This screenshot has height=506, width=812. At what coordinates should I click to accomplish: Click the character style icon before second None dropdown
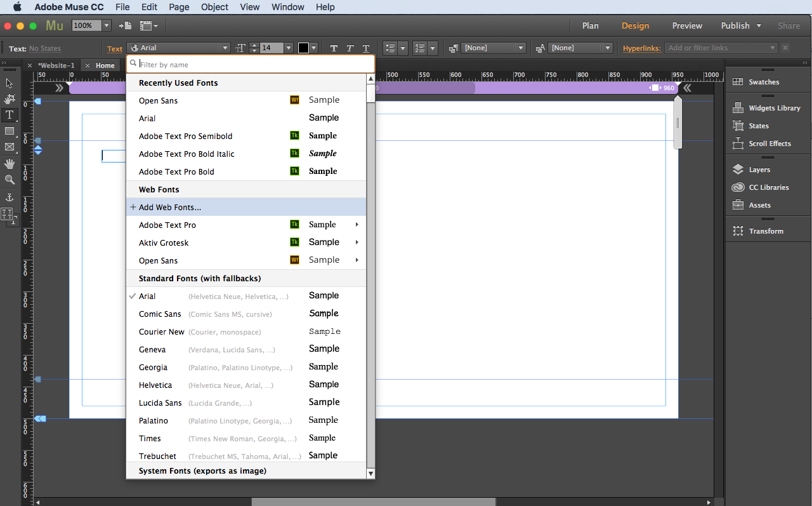click(540, 48)
